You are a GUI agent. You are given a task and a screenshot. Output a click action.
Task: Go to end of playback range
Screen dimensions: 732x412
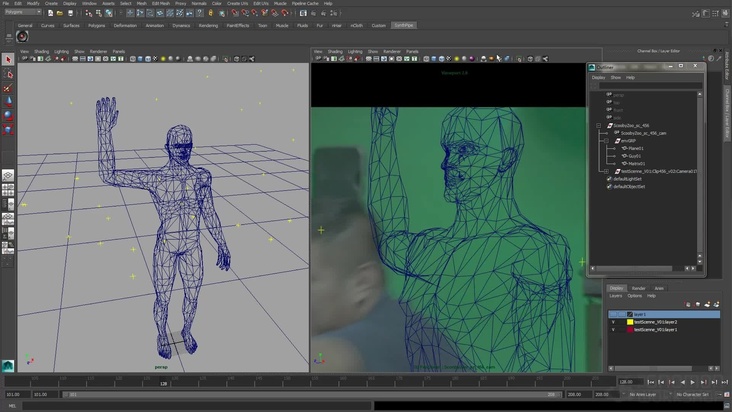click(x=725, y=382)
